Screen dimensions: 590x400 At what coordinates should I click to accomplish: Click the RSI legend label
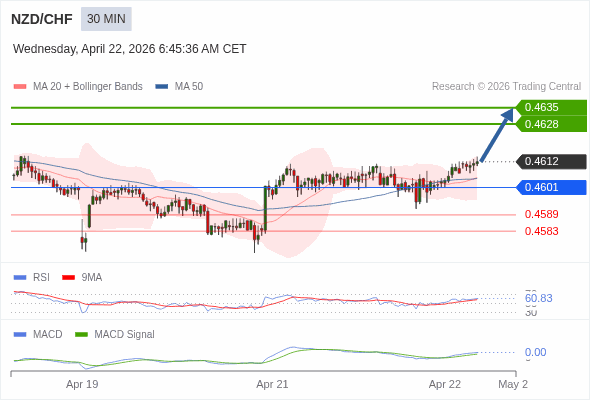point(41,278)
